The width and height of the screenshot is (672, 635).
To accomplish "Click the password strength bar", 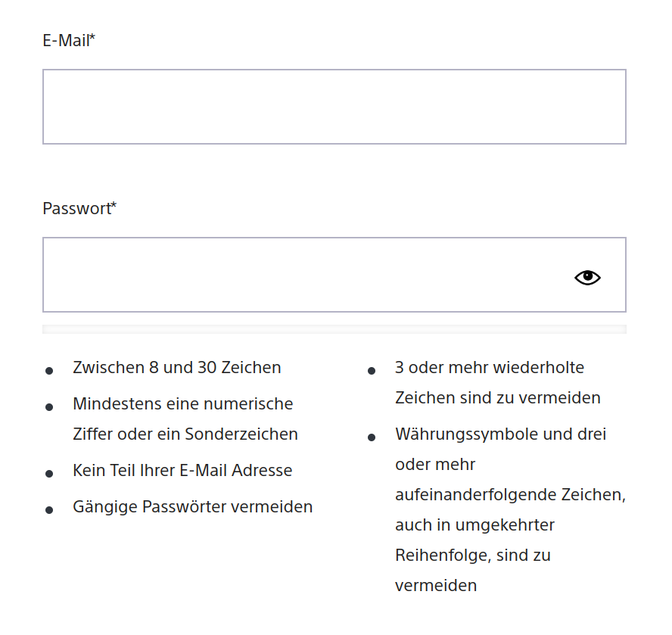I will 334,329.
